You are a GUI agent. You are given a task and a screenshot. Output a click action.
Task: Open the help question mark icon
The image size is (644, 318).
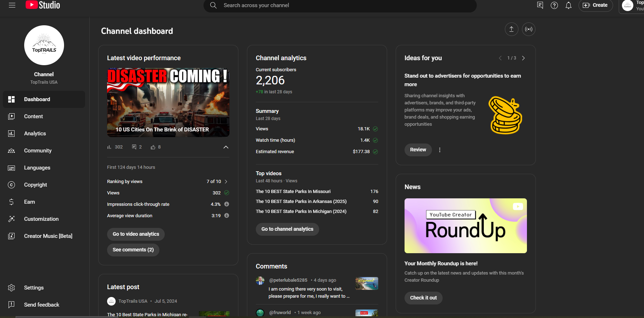click(554, 5)
